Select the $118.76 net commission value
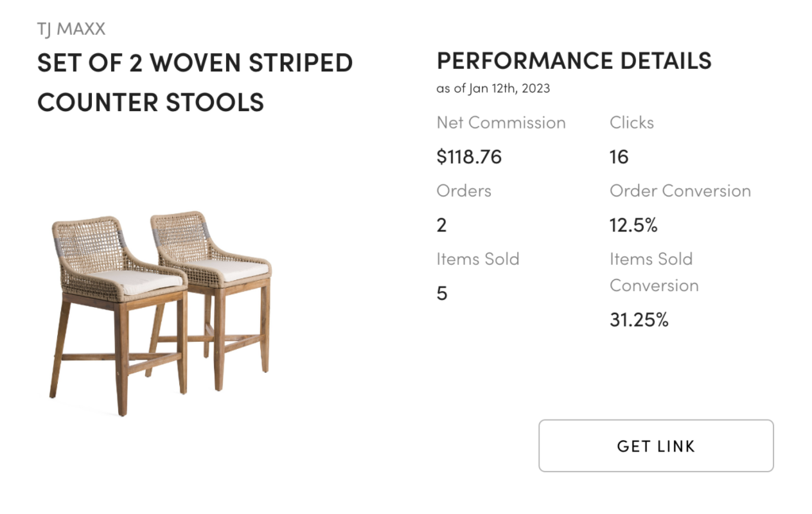 [469, 156]
